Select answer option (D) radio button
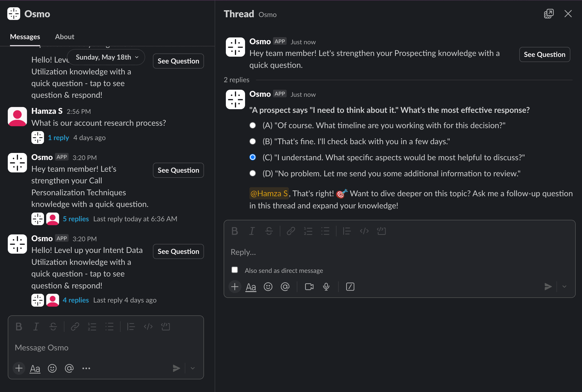Screen dimensions: 582x392 tap(253, 173)
